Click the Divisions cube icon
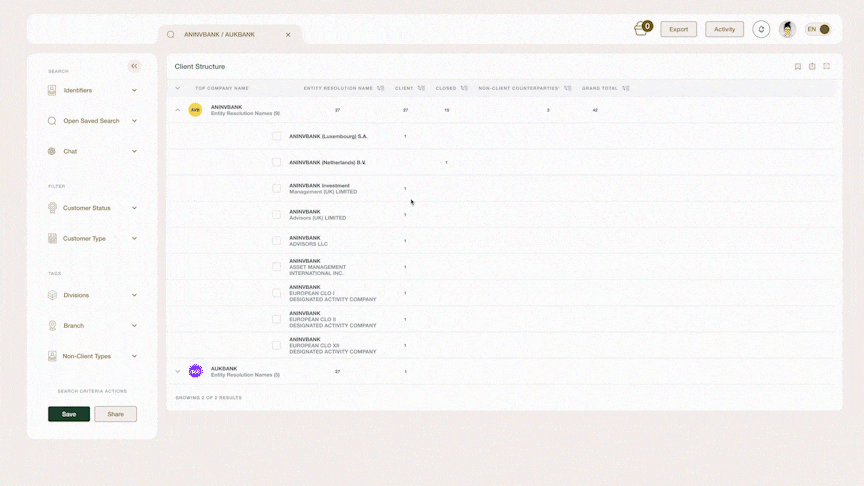 click(x=52, y=295)
